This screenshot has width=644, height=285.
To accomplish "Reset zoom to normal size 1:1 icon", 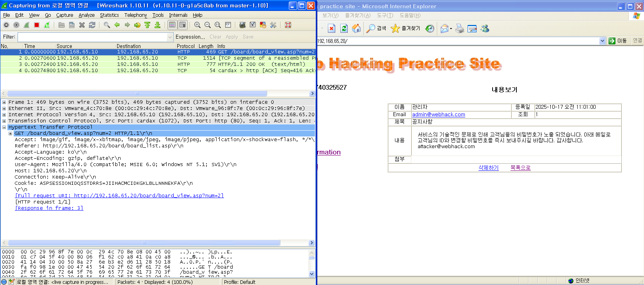I will 218,25.
